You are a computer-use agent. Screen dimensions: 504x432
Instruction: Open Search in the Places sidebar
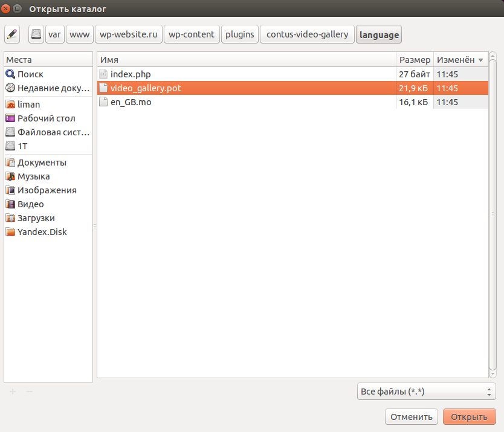tap(30, 74)
